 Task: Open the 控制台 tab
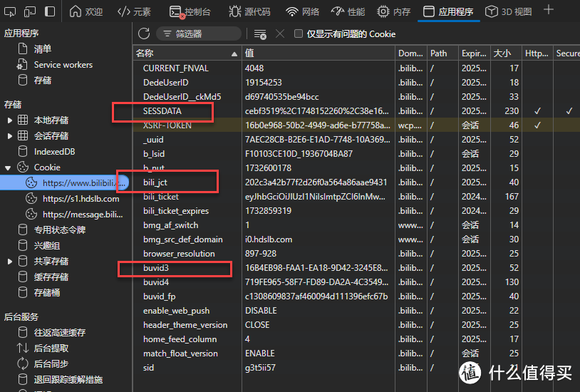point(190,11)
